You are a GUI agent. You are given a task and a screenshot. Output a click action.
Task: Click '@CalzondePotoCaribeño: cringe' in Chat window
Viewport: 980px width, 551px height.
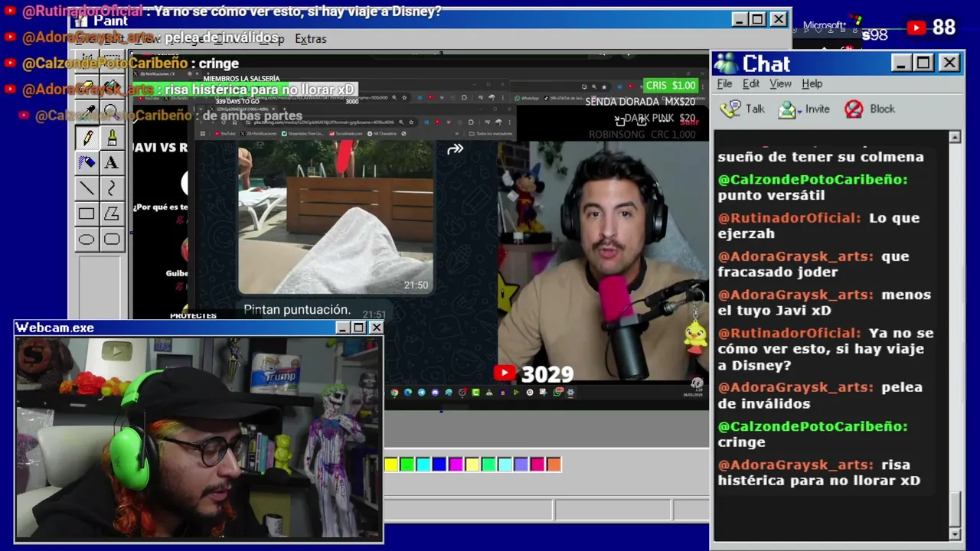point(812,434)
